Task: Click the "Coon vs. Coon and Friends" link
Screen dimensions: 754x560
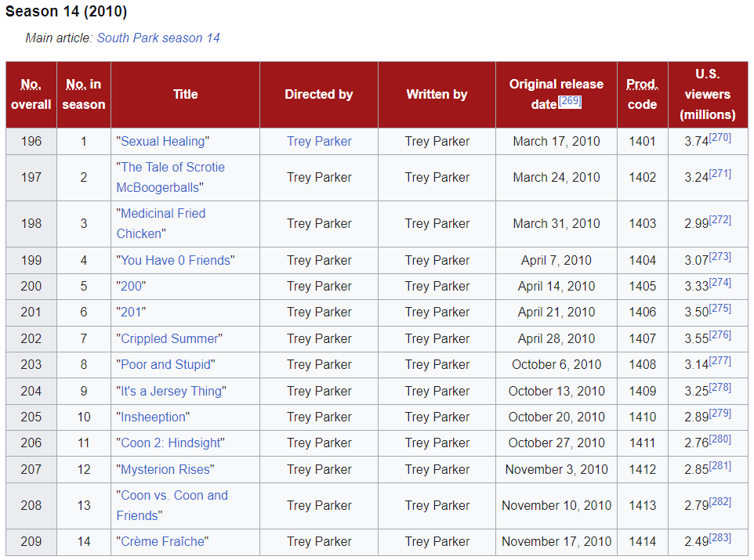Action: [x=174, y=496]
